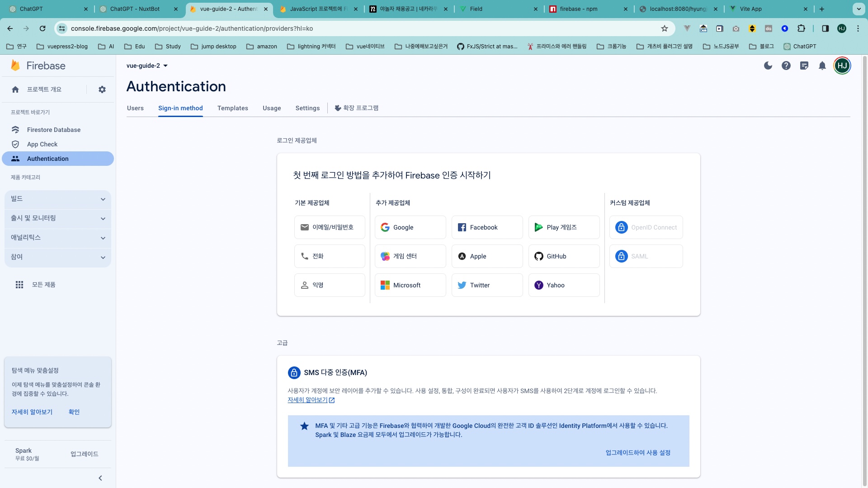The image size is (868, 488).
Task: Switch to the Usage tab
Action: point(272,108)
